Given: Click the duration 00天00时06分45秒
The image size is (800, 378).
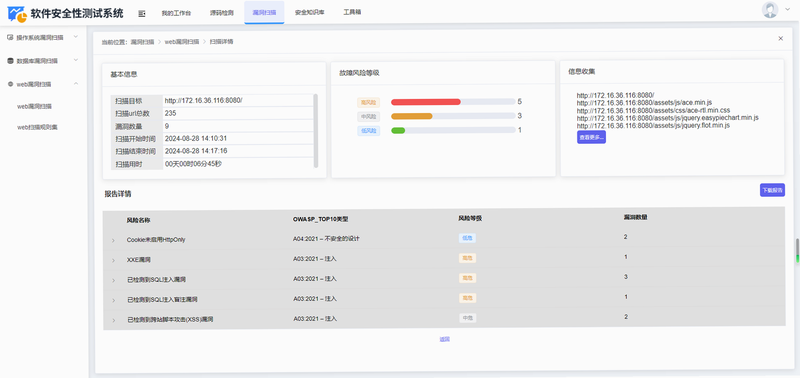Looking at the screenshot, I should pos(193,164).
